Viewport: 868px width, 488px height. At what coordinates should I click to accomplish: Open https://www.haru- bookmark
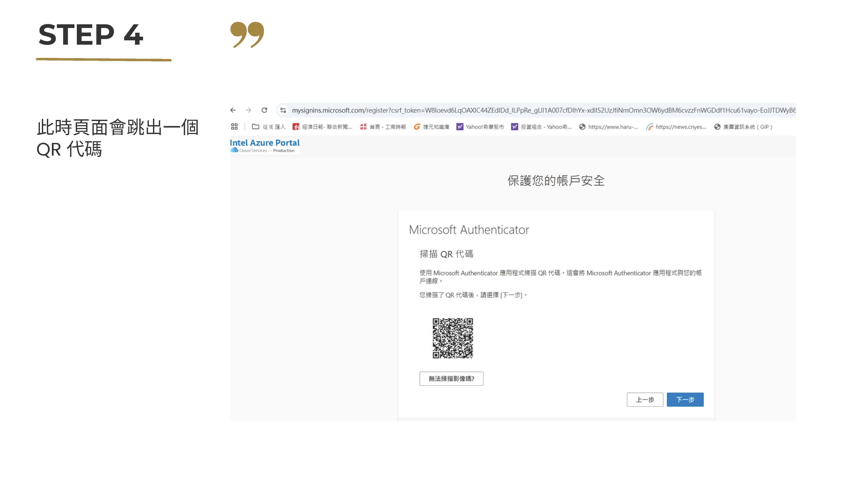608,127
